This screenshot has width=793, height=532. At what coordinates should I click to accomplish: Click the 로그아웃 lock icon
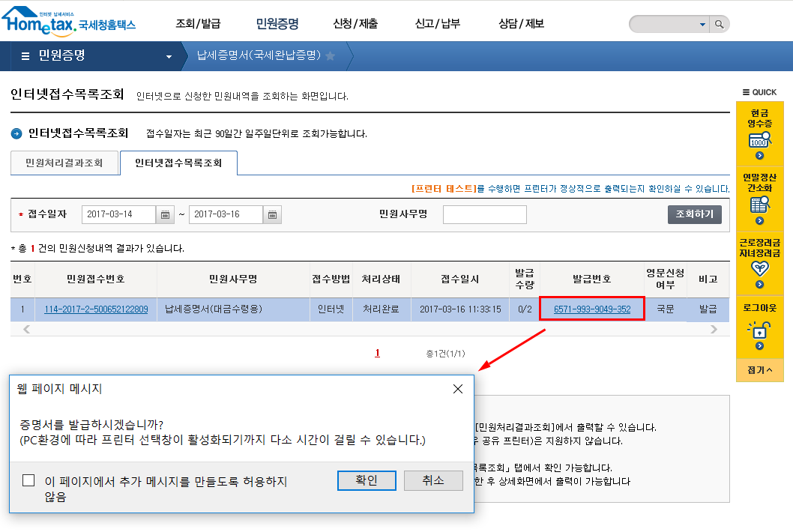coord(759,330)
